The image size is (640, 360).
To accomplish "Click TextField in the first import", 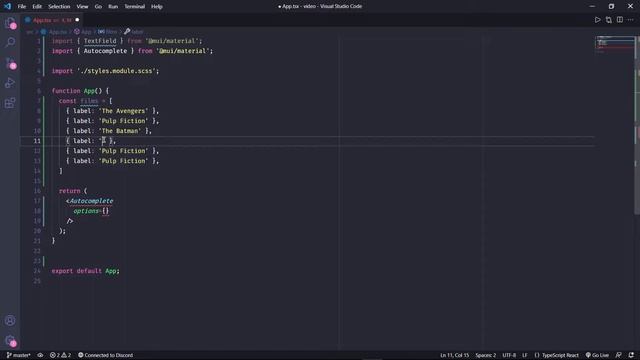I will coord(100,41).
